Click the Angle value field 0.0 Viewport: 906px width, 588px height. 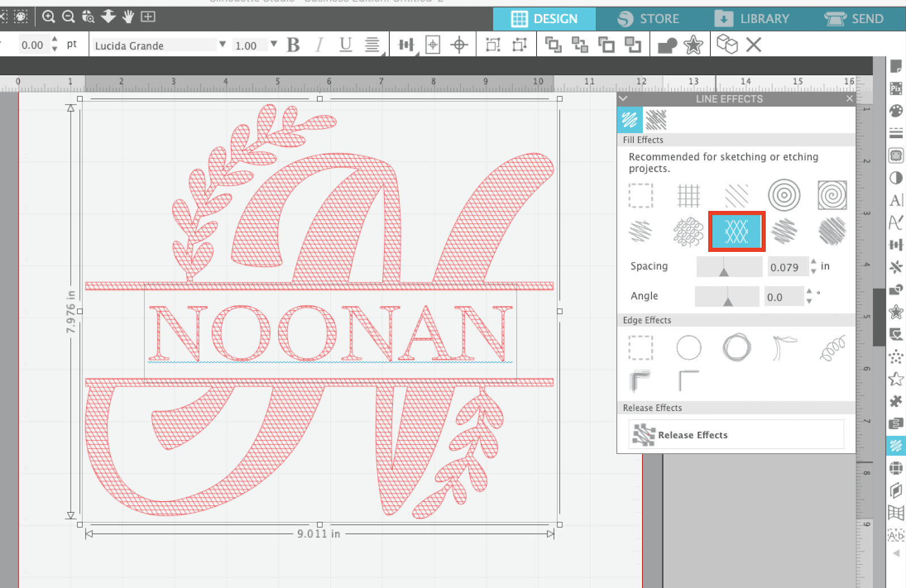[x=784, y=297]
